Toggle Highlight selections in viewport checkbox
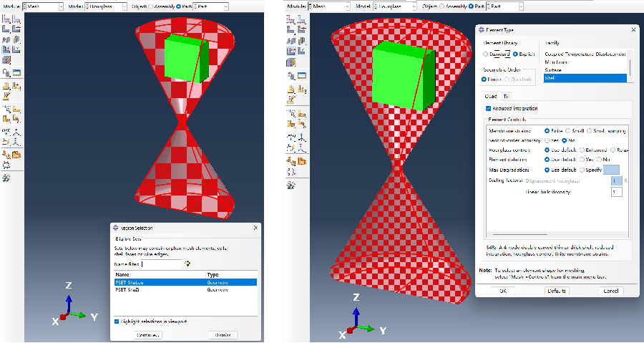This screenshot has width=644, height=343. tap(117, 322)
